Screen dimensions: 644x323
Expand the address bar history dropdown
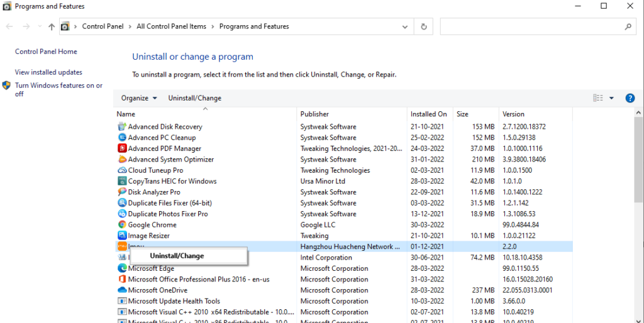click(405, 26)
